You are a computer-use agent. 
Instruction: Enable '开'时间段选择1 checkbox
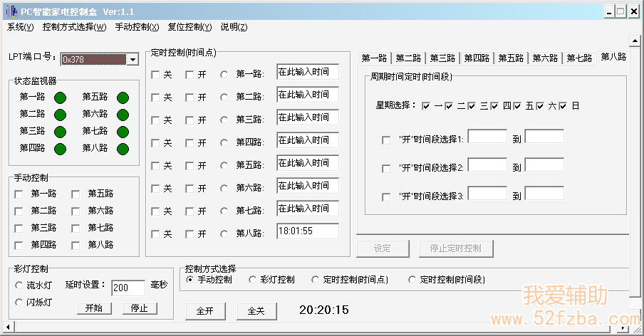[x=386, y=140]
